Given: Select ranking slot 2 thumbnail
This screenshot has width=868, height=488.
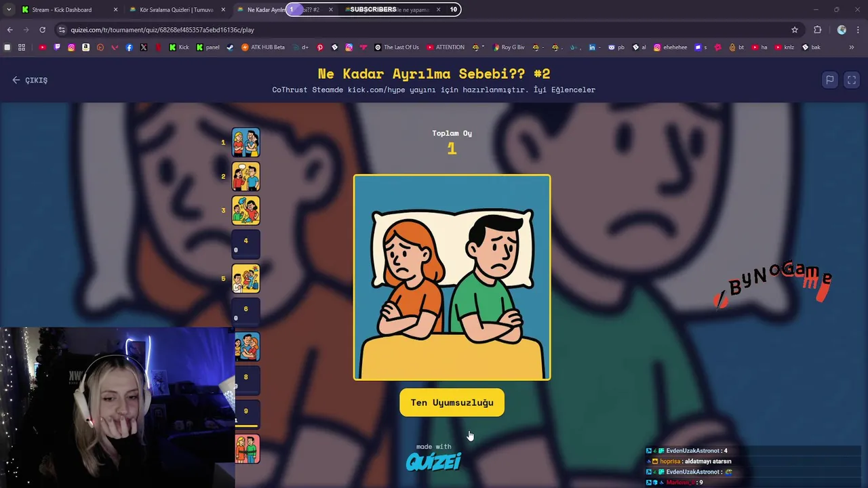Looking at the screenshot, I should point(245,176).
